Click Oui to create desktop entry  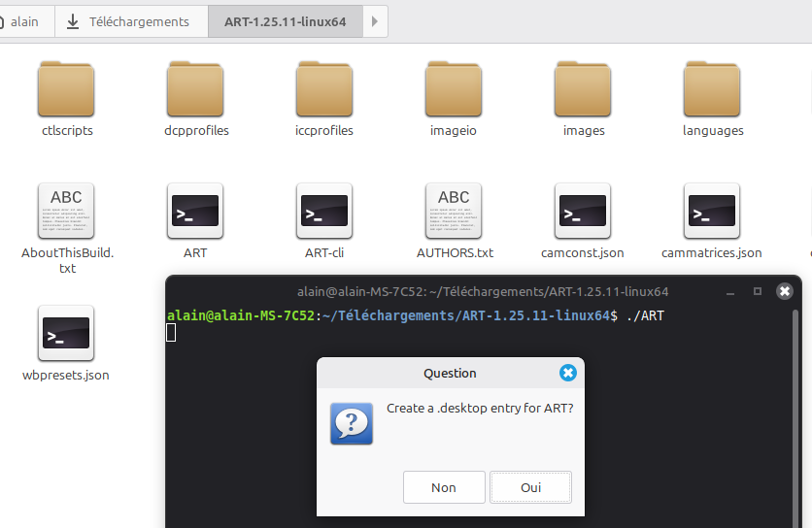coord(530,487)
